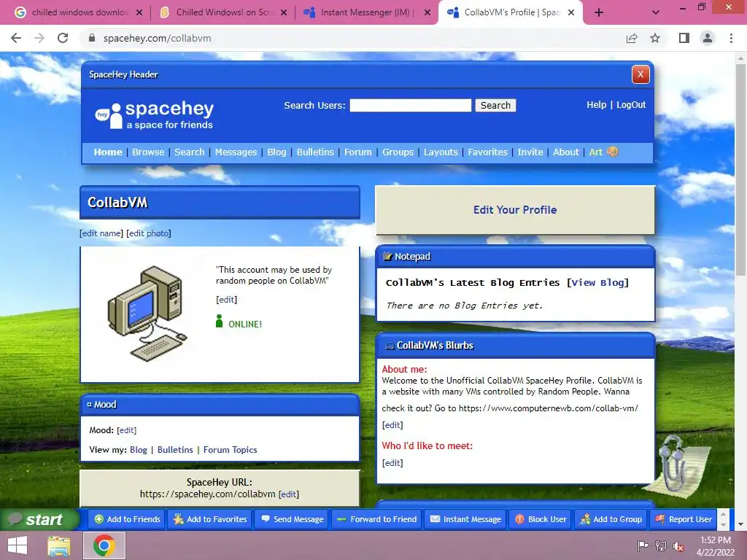Open Browse in the navigation bar
The width and height of the screenshot is (747, 560).
(x=148, y=152)
